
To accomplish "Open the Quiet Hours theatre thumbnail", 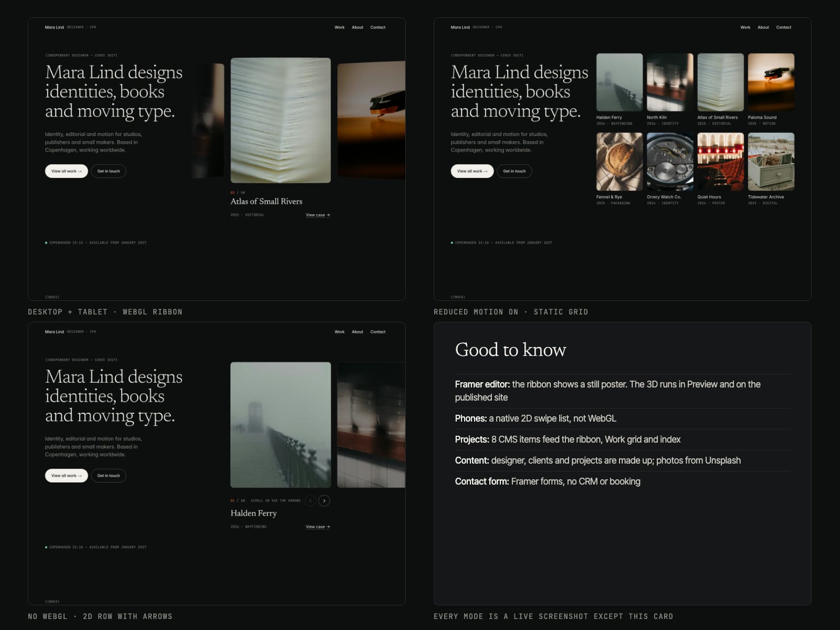I will 720,162.
